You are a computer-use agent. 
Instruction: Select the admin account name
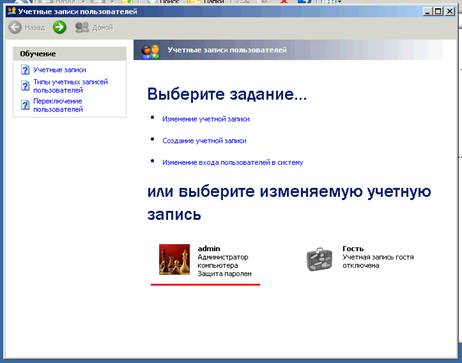tap(209, 248)
